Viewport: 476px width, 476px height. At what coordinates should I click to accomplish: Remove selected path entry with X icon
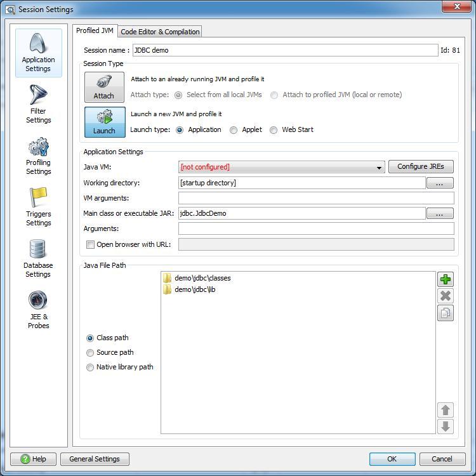coord(446,296)
